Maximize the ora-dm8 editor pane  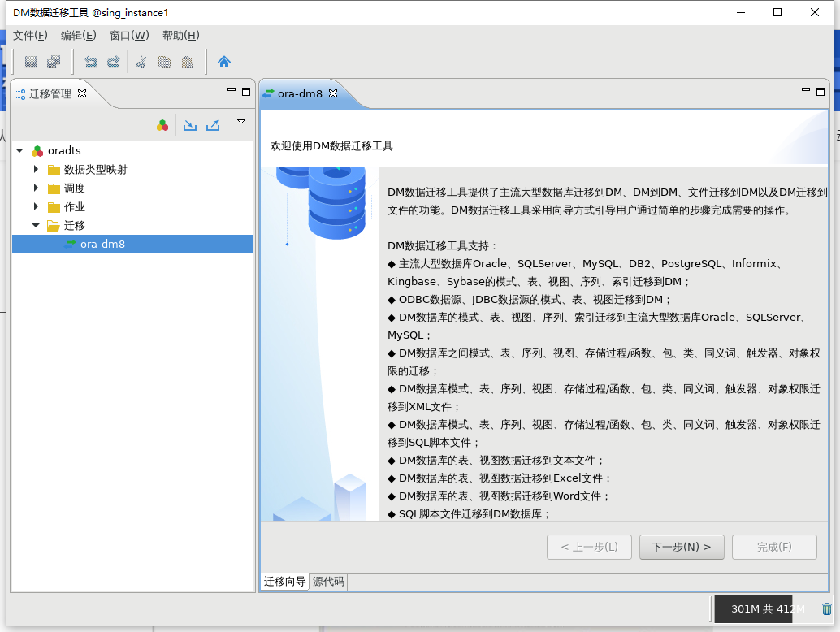[821, 92]
